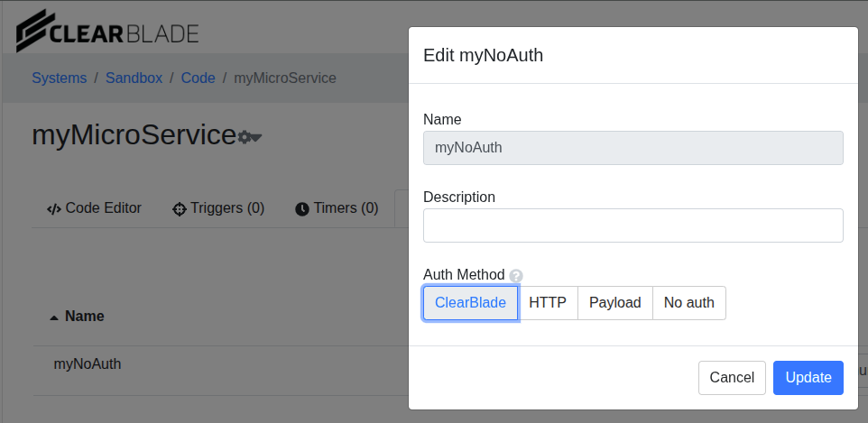
Task: Click the myMicroService breadcrumb item
Action: click(x=285, y=78)
